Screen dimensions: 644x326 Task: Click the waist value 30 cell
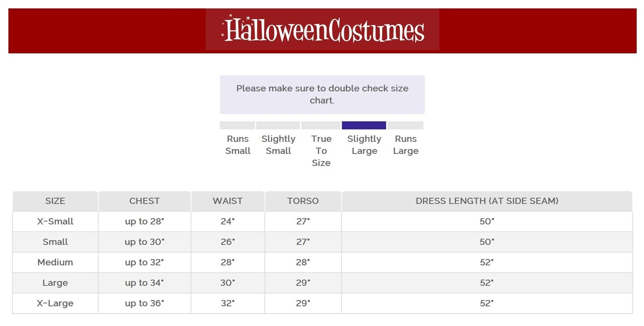228,283
